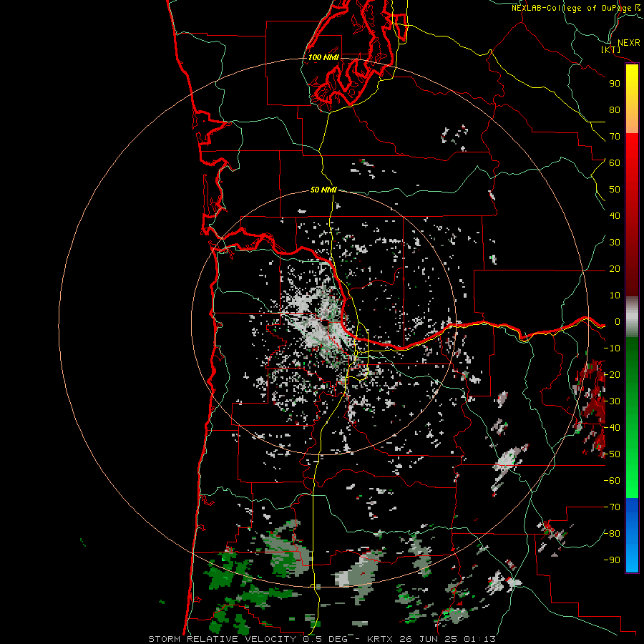This screenshot has height=644, width=644.
Task: Click the "01:13" timestamp text
Action: pyautogui.click(x=479, y=639)
